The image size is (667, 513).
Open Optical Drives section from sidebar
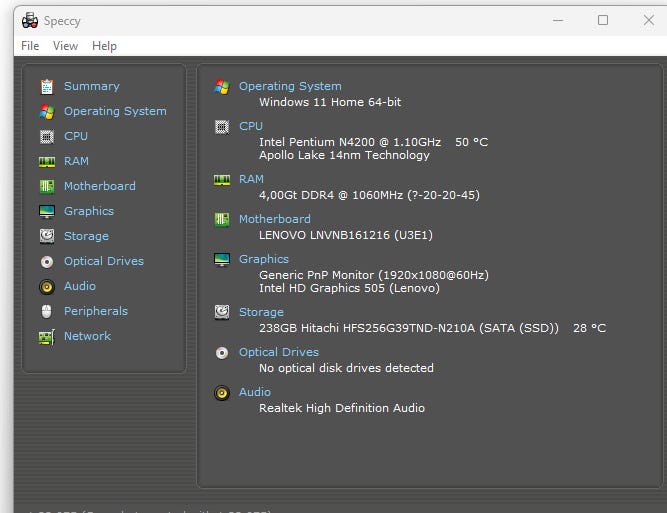(x=104, y=261)
